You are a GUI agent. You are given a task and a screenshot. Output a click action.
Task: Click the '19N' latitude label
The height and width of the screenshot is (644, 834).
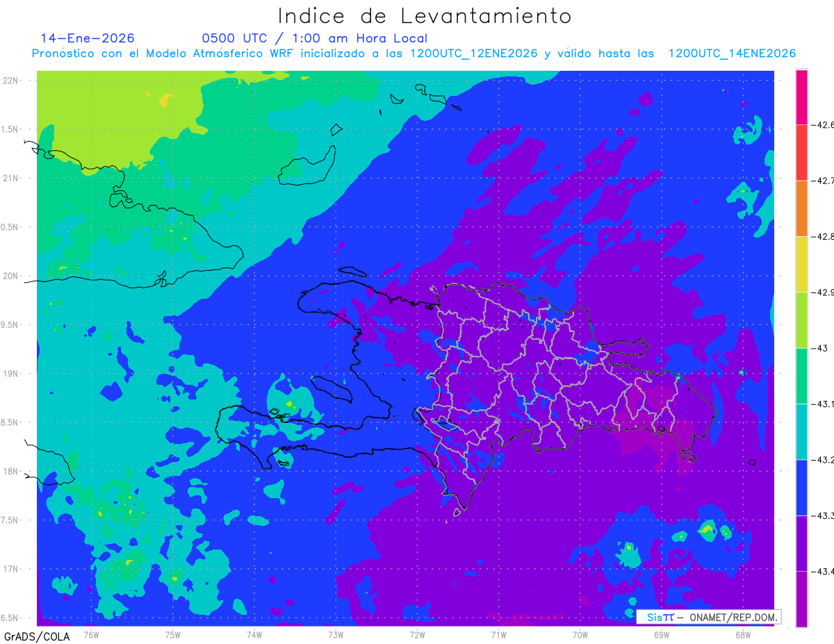click(11, 373)
